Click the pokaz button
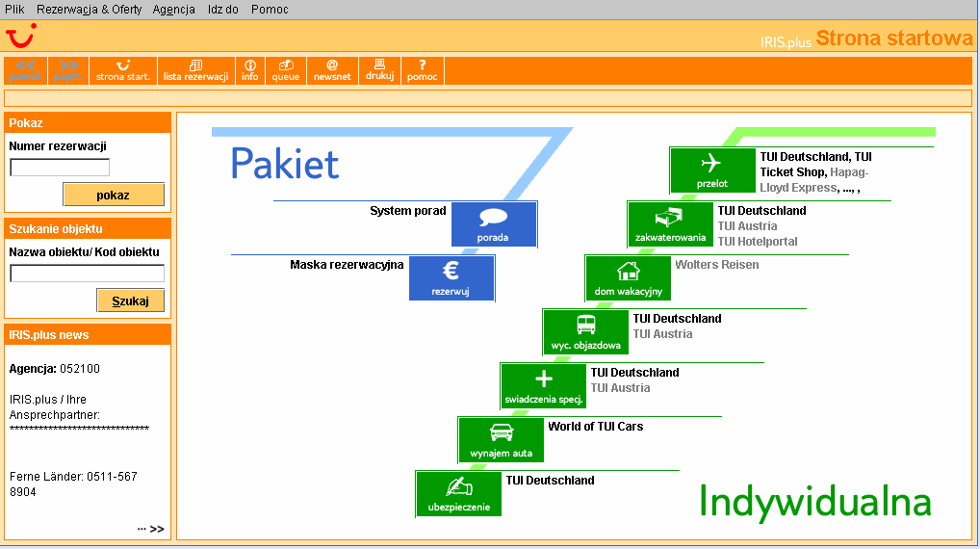The image size is (980, 549). (x=114, y=196)
